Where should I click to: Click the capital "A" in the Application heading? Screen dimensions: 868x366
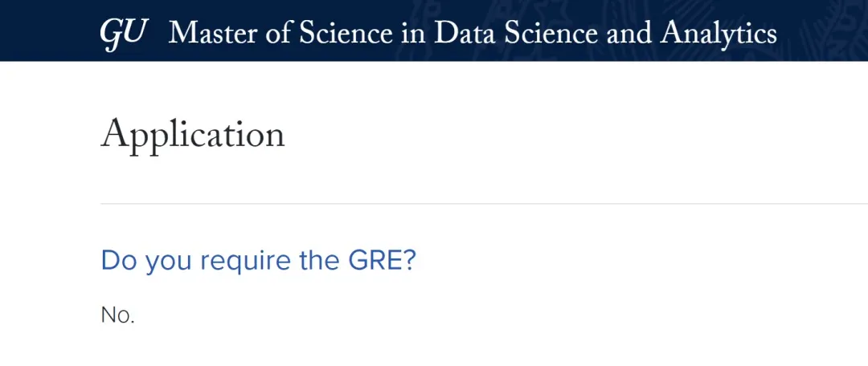(x=116, y=133)
